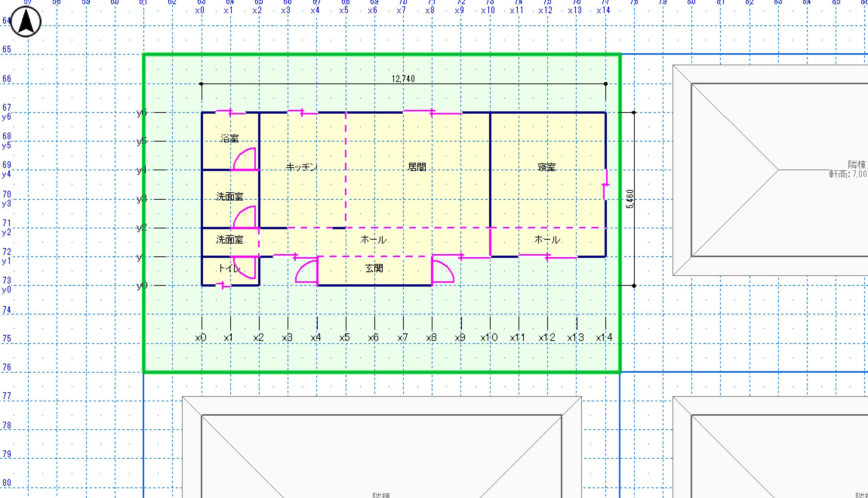Select the 居間 north wall window symbol

pyautogui.click(x=432, y=112)
